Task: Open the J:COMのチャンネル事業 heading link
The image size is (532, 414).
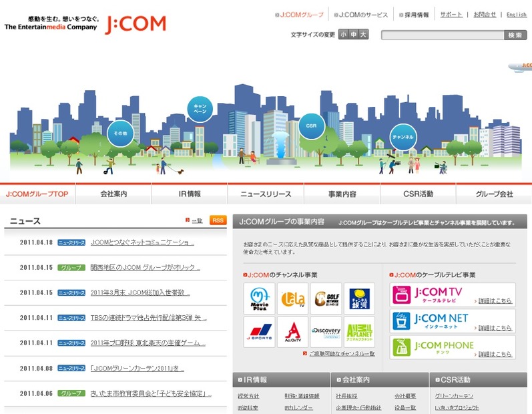Action: tap(280, 275)
